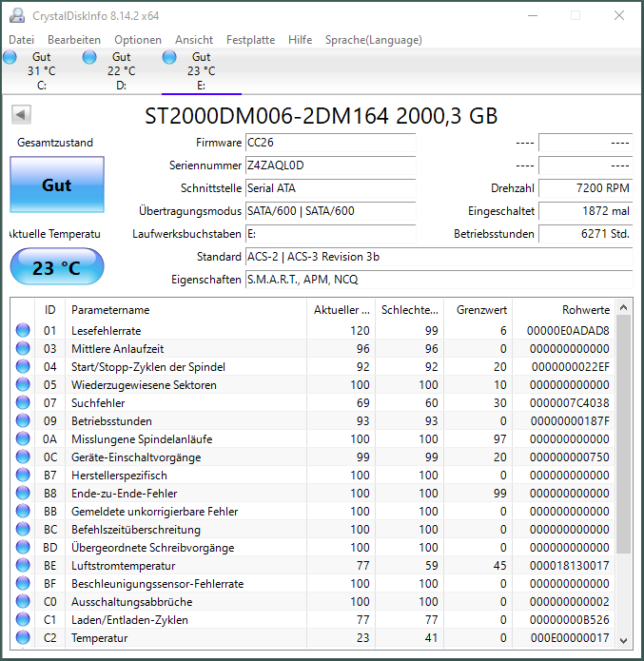
Task: Click status orb for Laden/Entladen-Zyklen row
Action: coord(23,620)
